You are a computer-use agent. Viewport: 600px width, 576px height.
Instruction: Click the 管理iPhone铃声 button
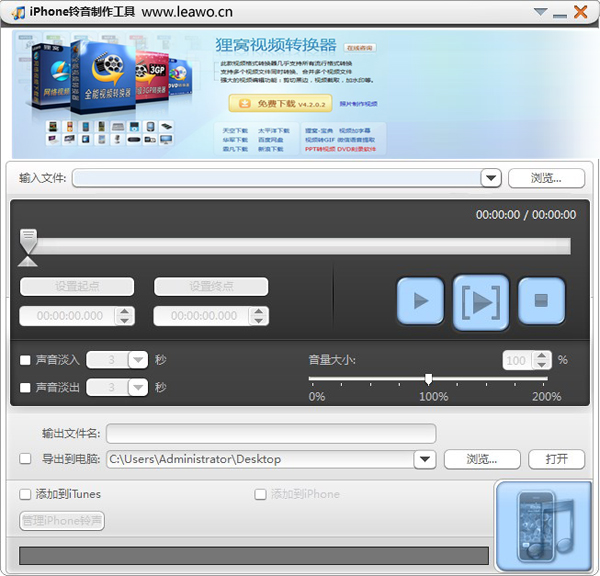(62, 521)
